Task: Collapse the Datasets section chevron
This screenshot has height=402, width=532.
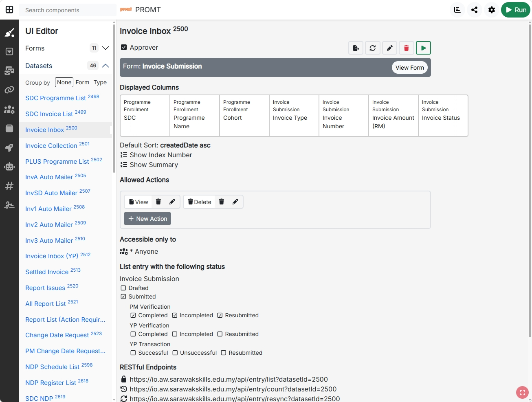Action: pos(106,66)
